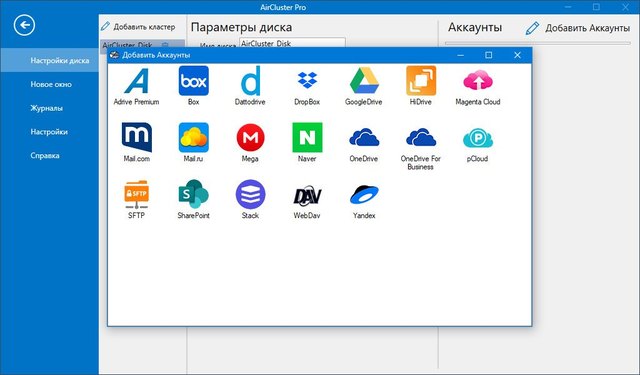Choose the Stack storage icon
The image size is (640, 375).
coord(250,194)
